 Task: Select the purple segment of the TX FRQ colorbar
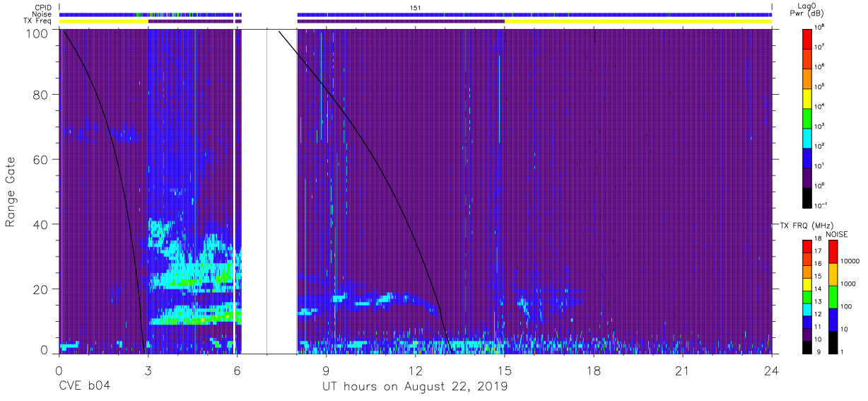(807, 335)
